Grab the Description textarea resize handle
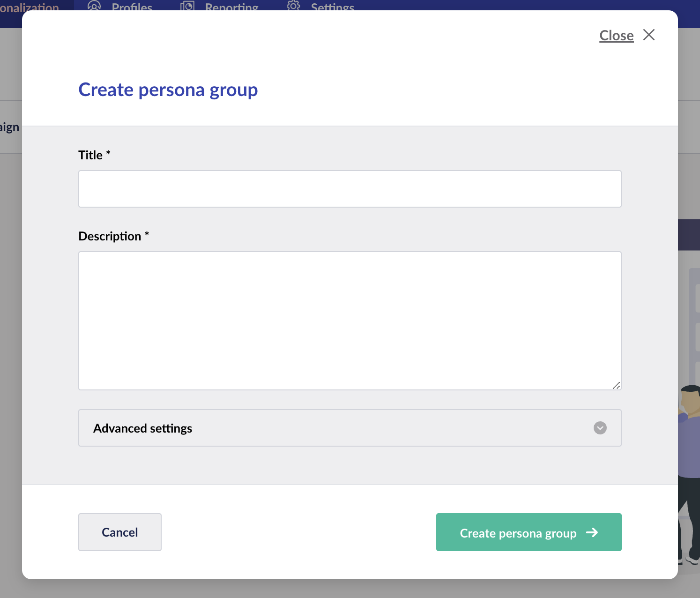Viewport: 700px width, 598px height. (617, 385)
